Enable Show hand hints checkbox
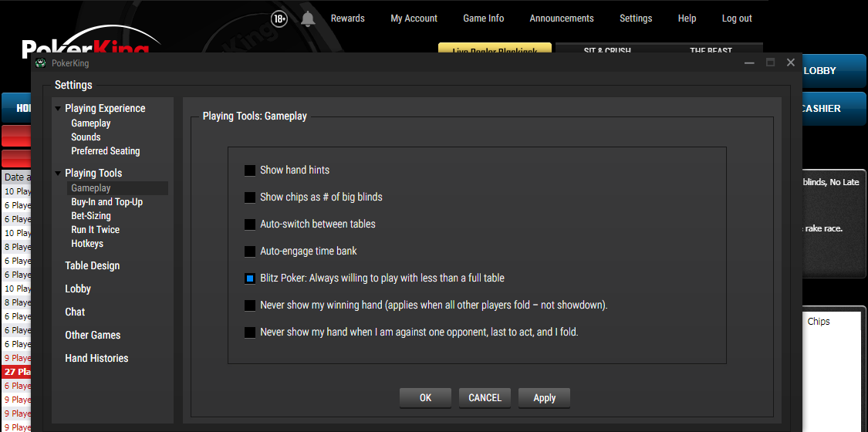Screen dimensions: 868x432 [250, 170]
